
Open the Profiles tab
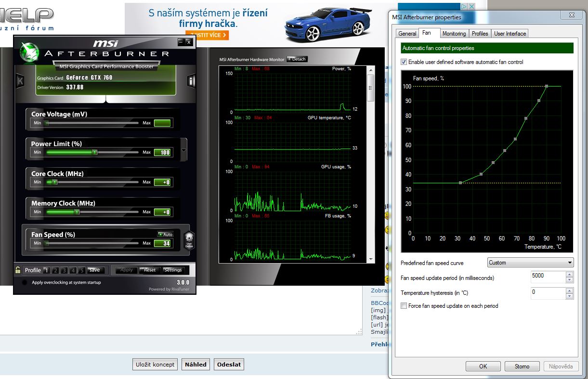tap(480, 34)
